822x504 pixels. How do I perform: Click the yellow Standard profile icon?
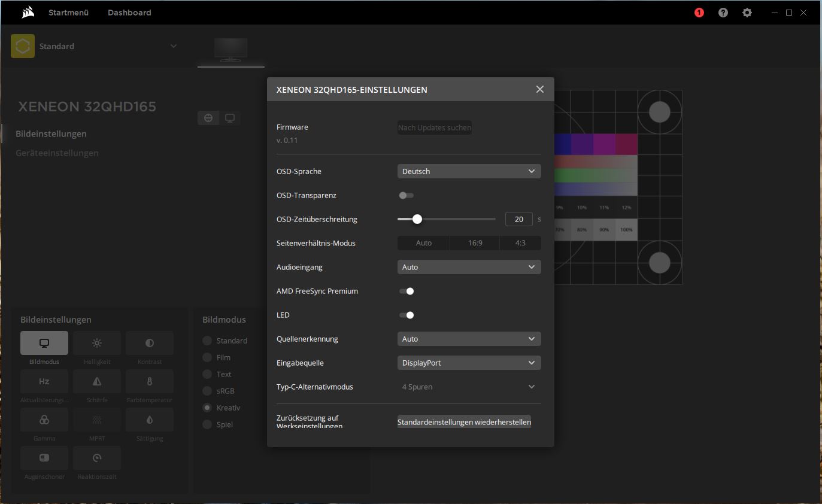click(23, 46)
